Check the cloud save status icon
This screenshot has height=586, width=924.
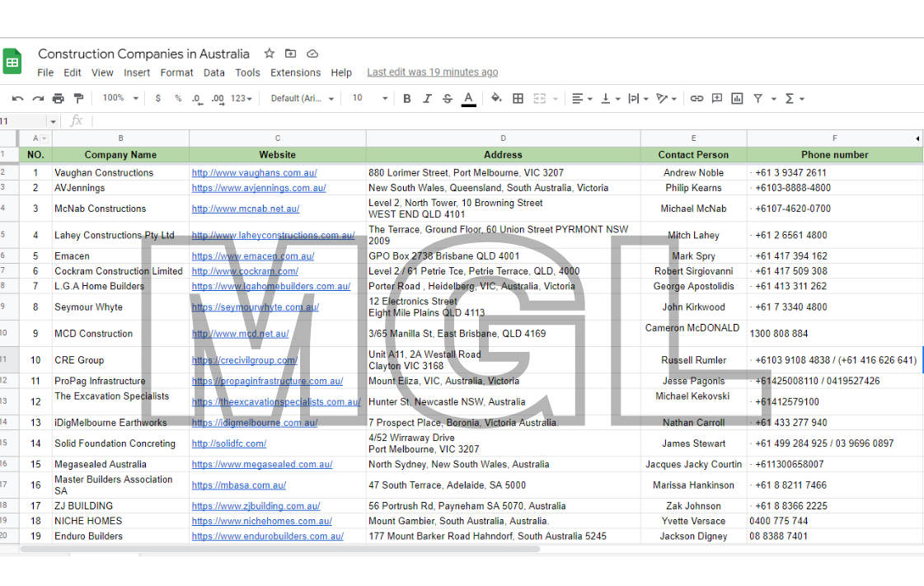click(312, 54)
